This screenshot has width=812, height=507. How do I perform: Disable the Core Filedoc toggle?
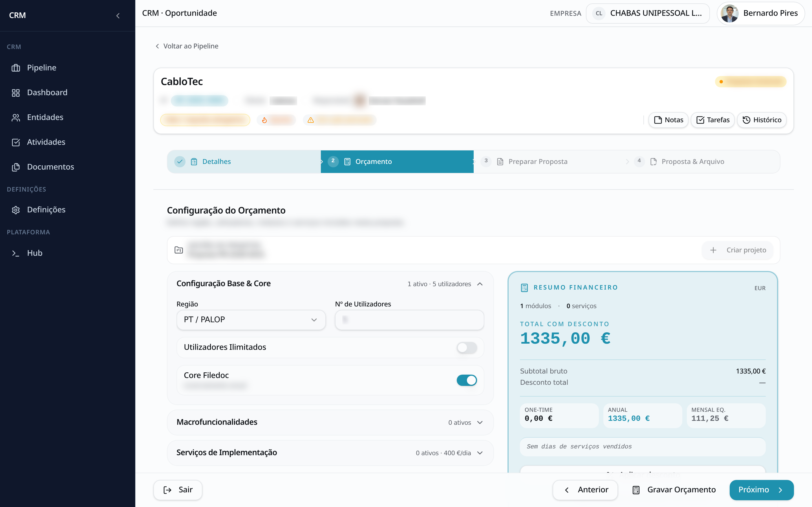tap(466, 380)
